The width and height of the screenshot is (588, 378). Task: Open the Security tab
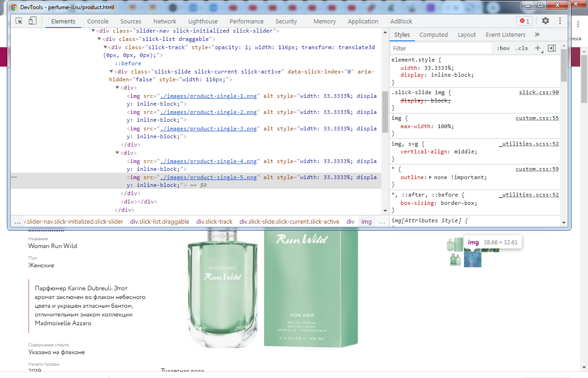point(286,21)
